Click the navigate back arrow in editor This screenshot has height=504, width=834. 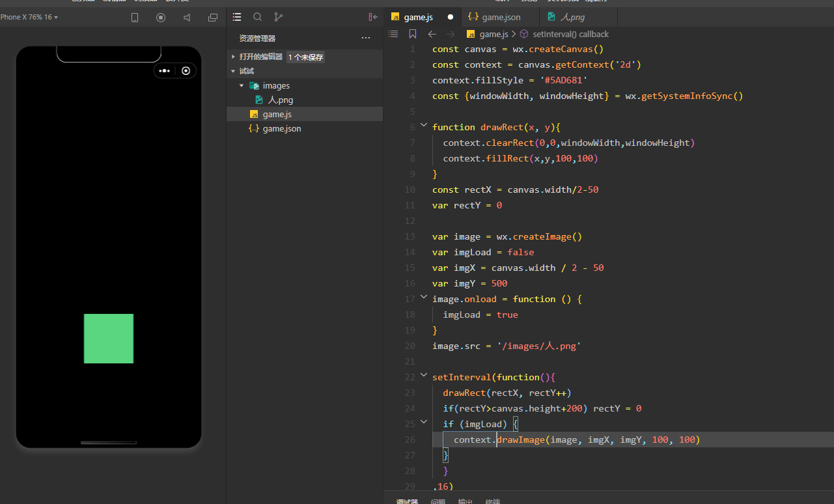432,34
